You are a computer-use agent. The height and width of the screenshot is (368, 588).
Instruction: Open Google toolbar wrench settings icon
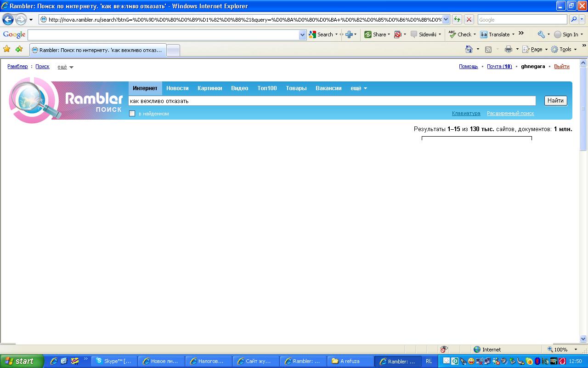point(541,34)
